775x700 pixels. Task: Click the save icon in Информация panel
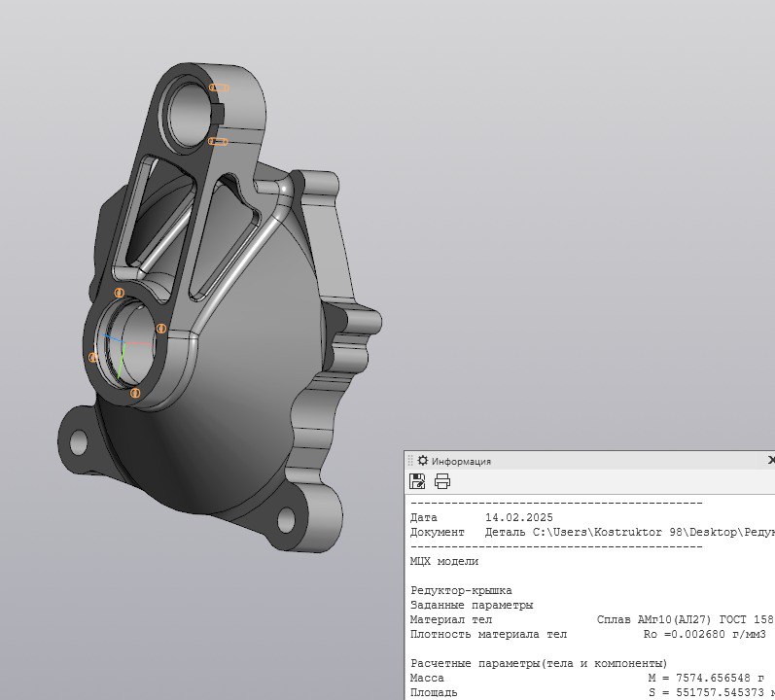[418, 481]
